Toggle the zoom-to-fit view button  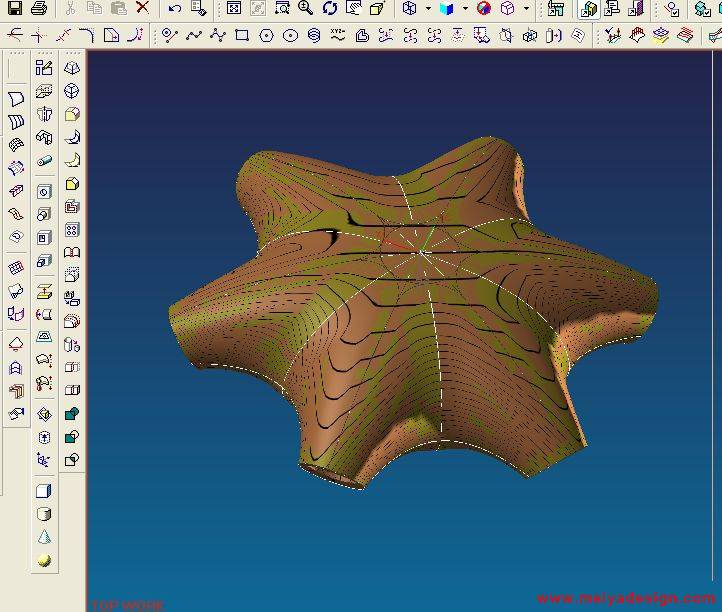click(234, 8)
